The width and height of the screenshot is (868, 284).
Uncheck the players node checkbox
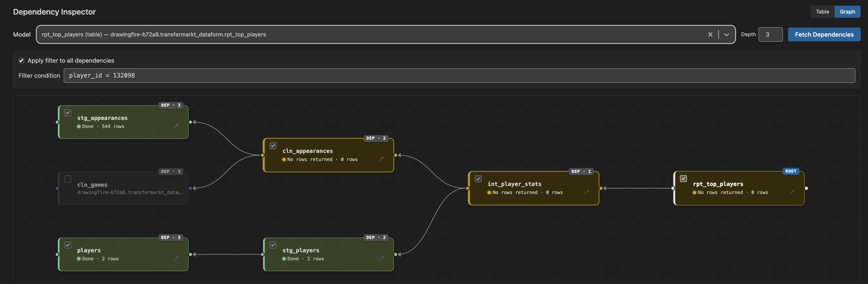click(x=68, y=245)
